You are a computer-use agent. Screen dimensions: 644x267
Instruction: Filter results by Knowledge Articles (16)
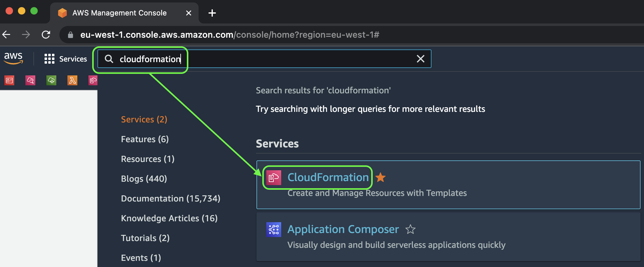coord(169,218)
